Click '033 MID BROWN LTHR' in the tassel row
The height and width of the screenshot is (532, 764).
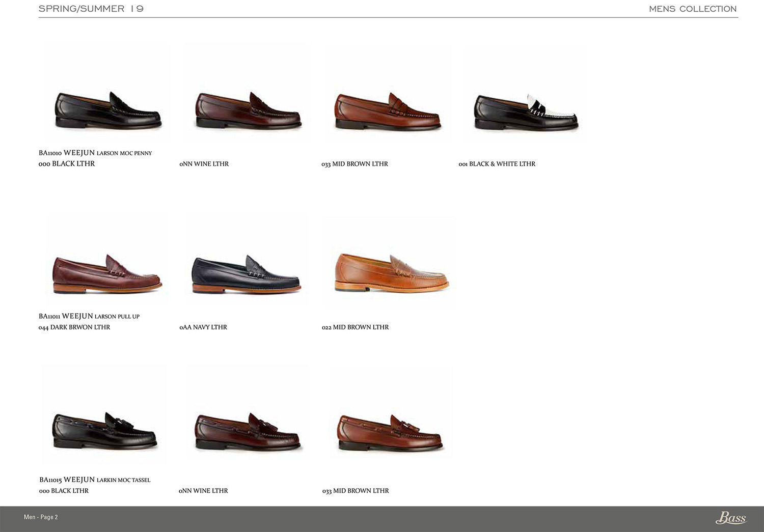tap(356, 491)
